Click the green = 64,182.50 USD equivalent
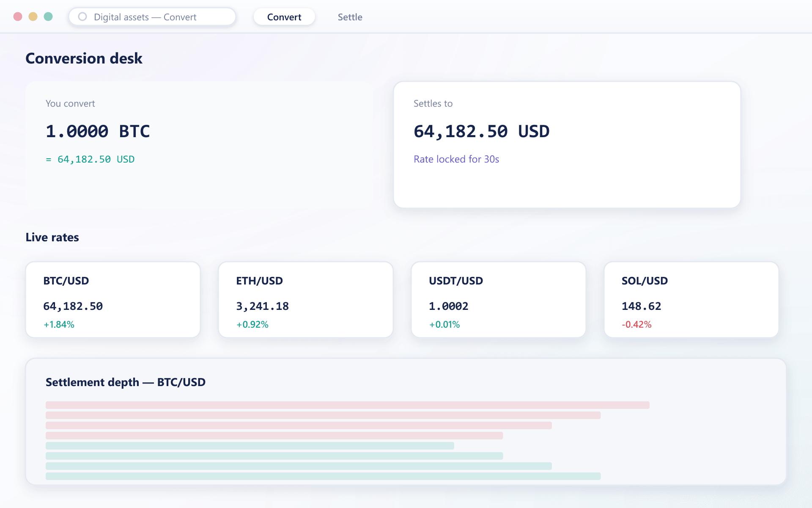812x508 pixels. pyautogui.click(x=90, y=159)
